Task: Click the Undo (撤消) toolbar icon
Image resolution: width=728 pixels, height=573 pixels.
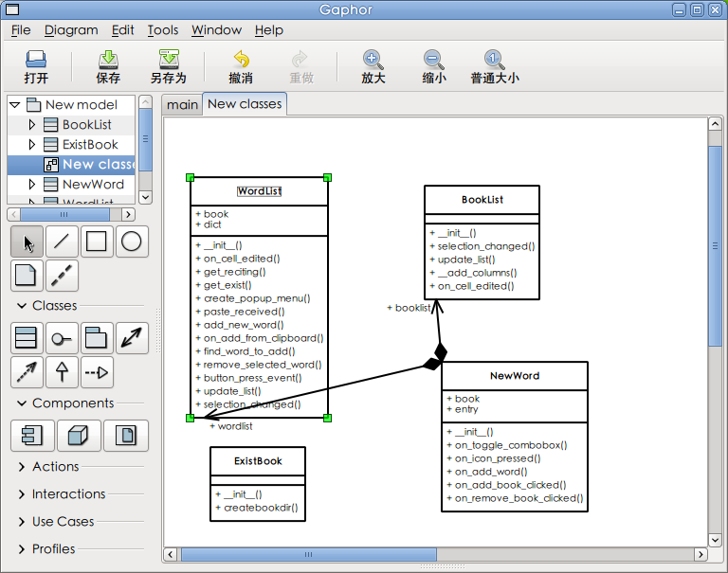Action: pos(241,66)
